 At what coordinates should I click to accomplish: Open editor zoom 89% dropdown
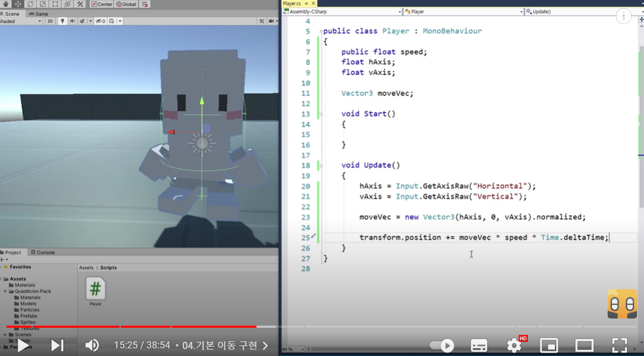(294, 350)
